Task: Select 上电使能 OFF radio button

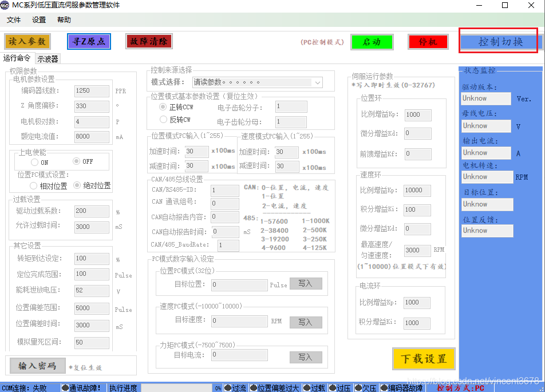Action: [77, 161]
